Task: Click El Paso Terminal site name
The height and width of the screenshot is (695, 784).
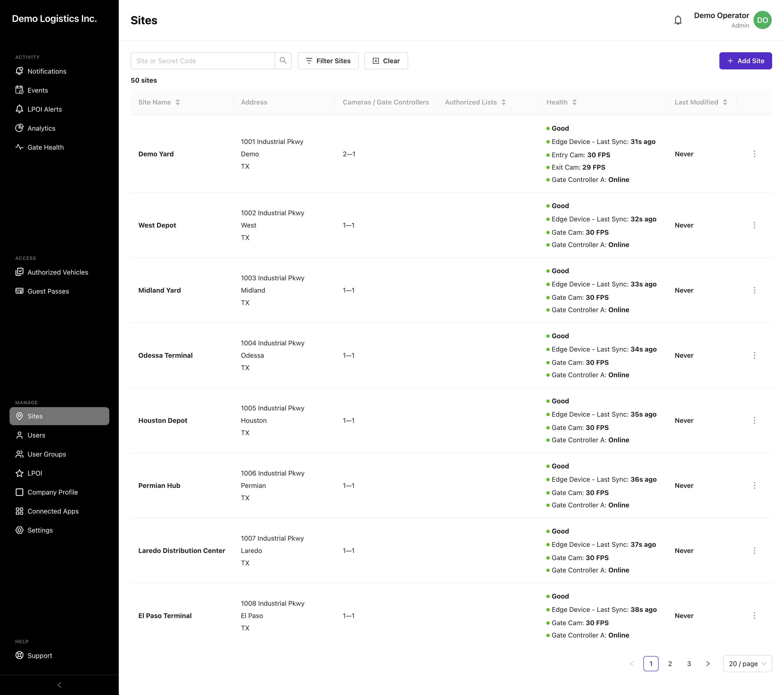Action: pos(165,616)
